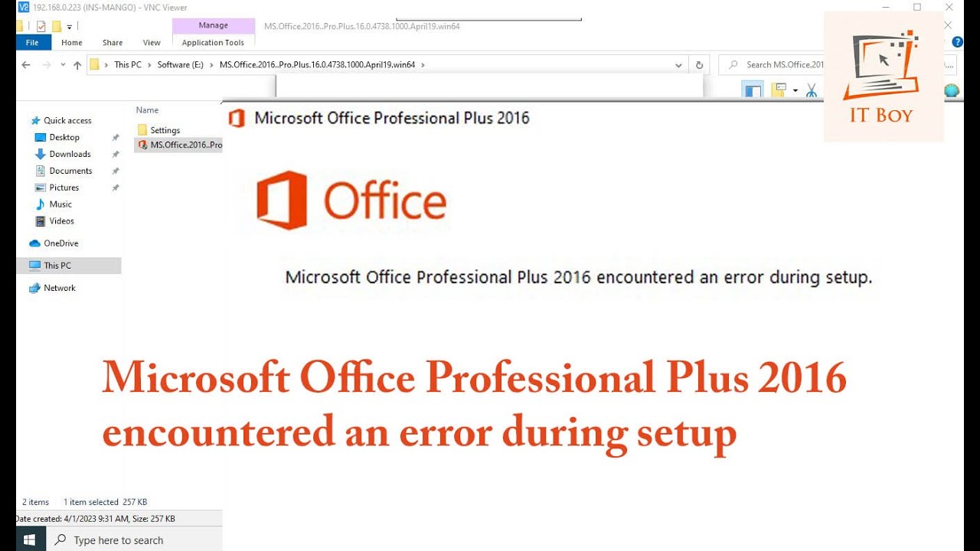Viewport: 980px width, 551px height.
Task: Click the back arrow in Explorer
Action: (x=26, y=65)
